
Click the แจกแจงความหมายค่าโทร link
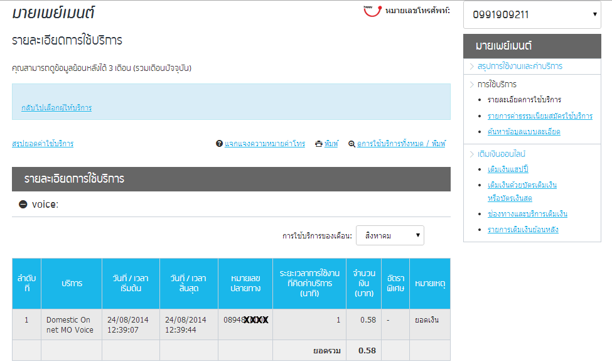(265, 144)
